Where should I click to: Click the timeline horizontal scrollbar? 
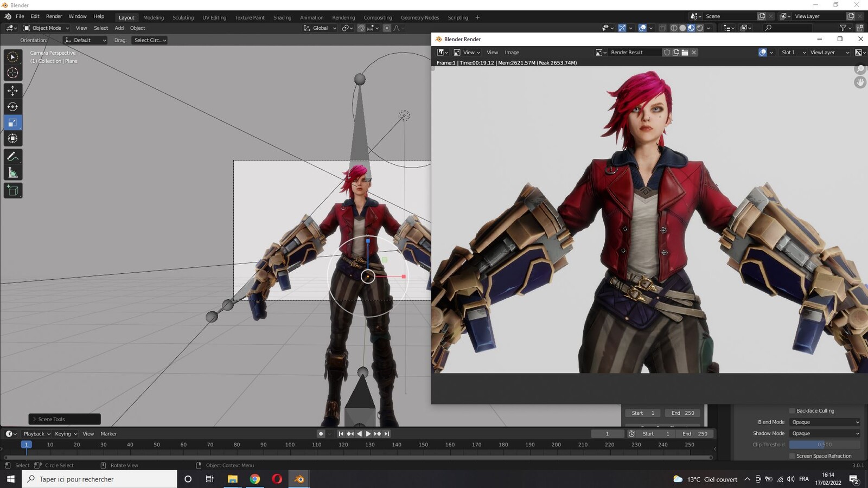(x=358, y=458)
